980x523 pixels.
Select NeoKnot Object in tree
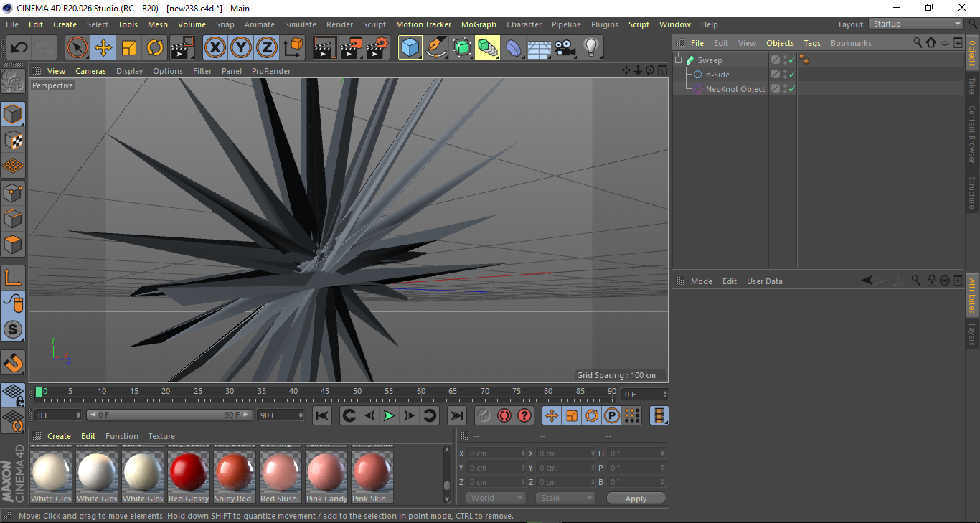[x=735, y=89]
